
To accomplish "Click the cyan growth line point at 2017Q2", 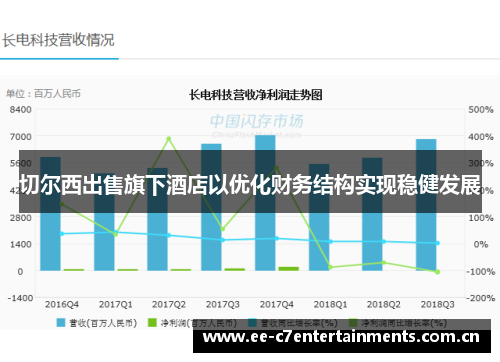I will pyautogui.click(x=169, y=235).
